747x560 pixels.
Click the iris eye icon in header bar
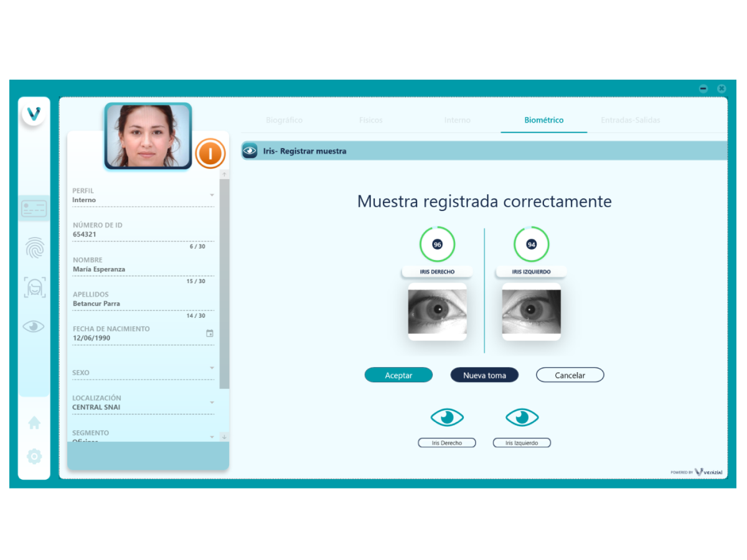pyautogui.click(x=250, y=151)
